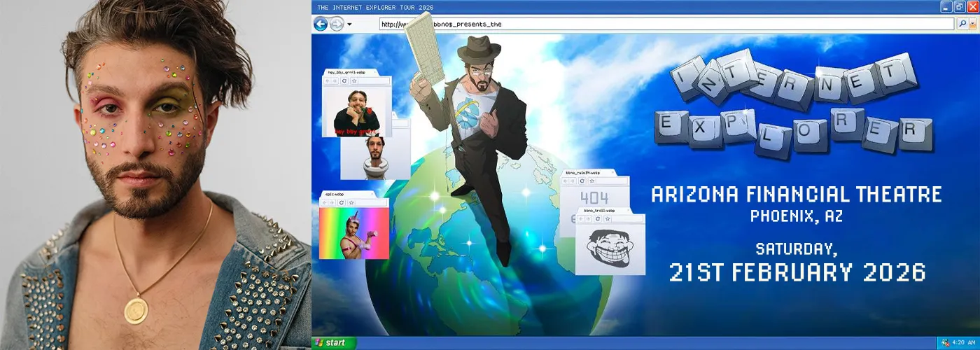Click the main browser address bar
The width and height of the screenshot is (980, 350).
point(665,24)
